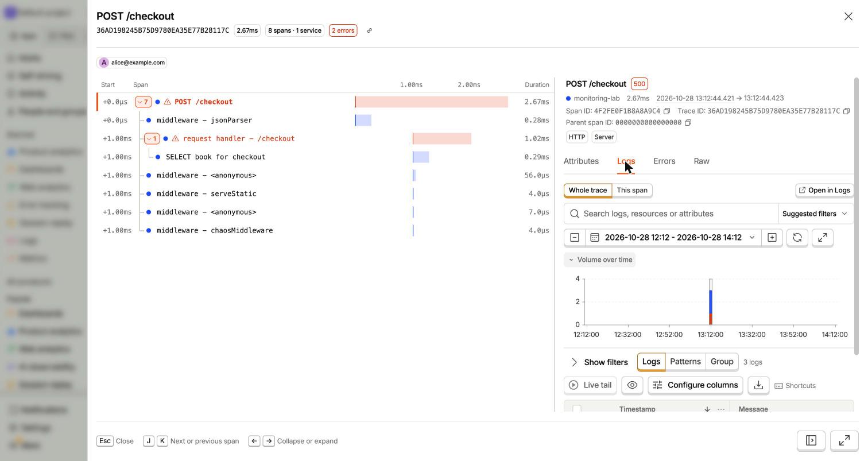Copy the trace link icon
The width and height of the screenshot is (868, 461).
click(370, 30)
